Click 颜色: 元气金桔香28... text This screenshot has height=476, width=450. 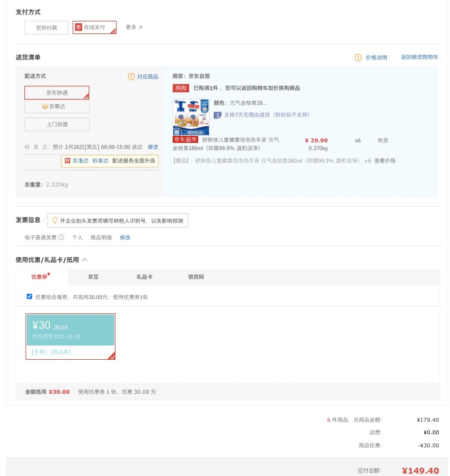(x=240, y=103)
